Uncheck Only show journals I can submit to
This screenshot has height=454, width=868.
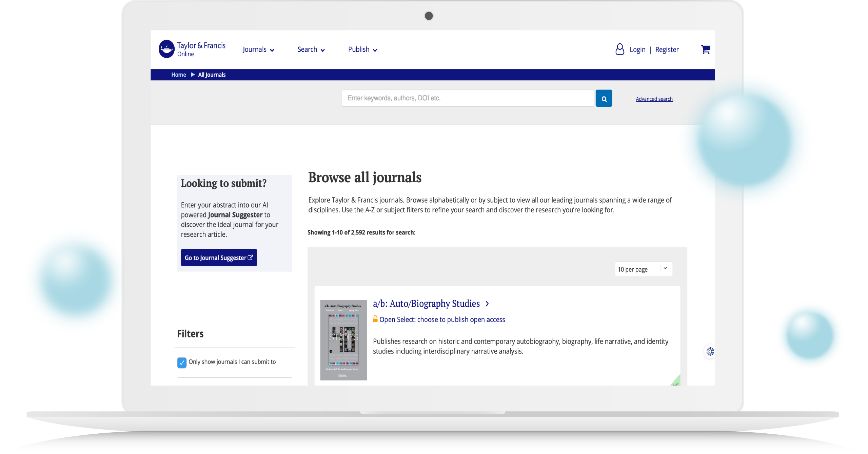pos(182,362)
